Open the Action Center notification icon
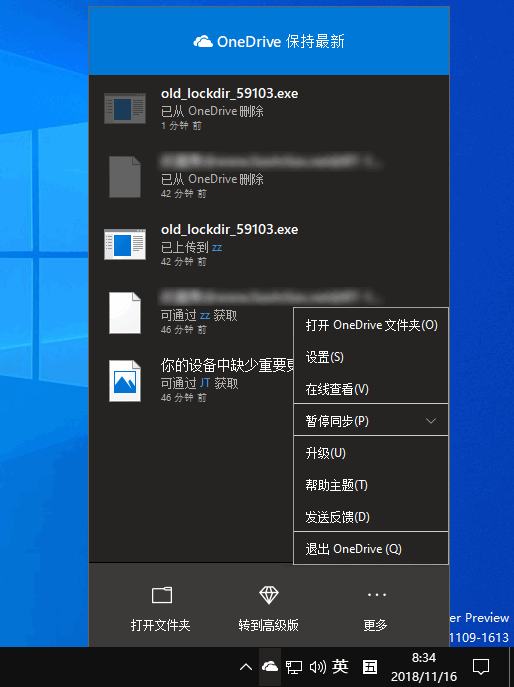Viewport: 514px width, 687px height. click(x=481, y=667)
